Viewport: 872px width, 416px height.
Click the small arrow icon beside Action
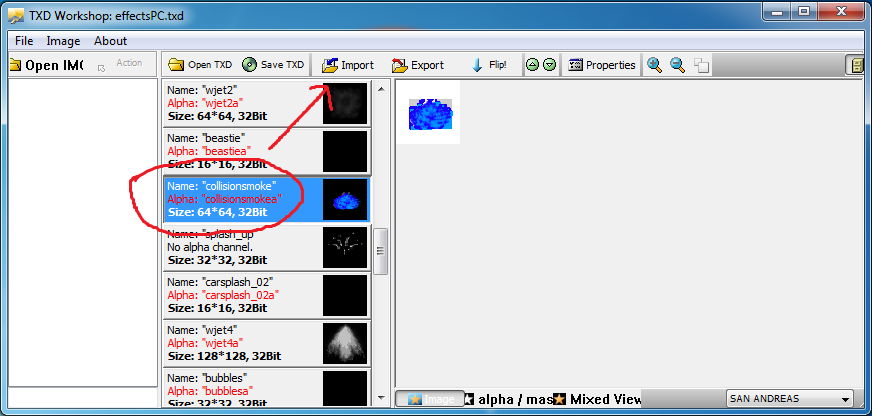point(101,68)
